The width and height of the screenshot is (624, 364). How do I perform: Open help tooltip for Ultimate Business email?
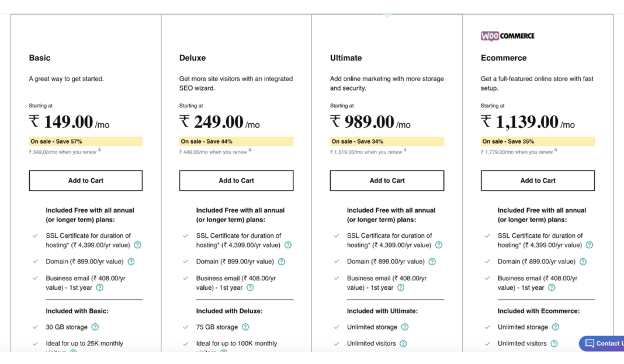coord(400,287)
